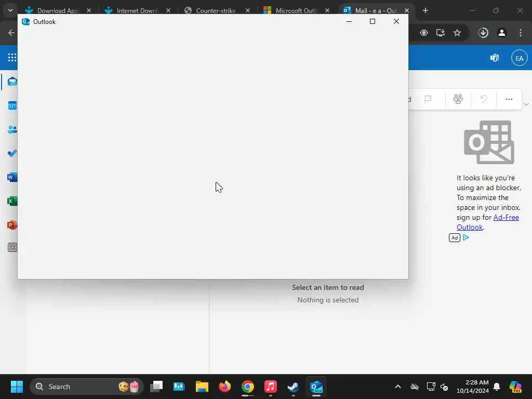Minimize the Outlook app window
Viewport: 532px width, 399px height.
click(x=349, y=21)
